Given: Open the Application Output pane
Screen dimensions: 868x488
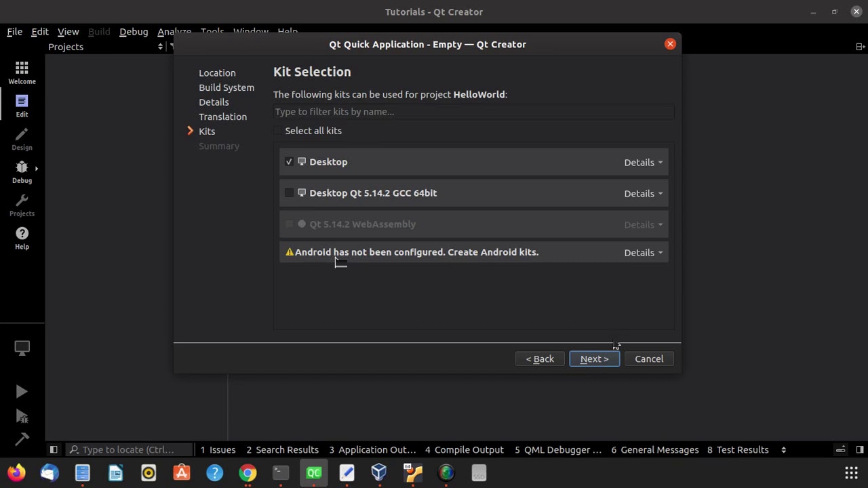Looking at the screenshot, I should [x=372, y=449].
